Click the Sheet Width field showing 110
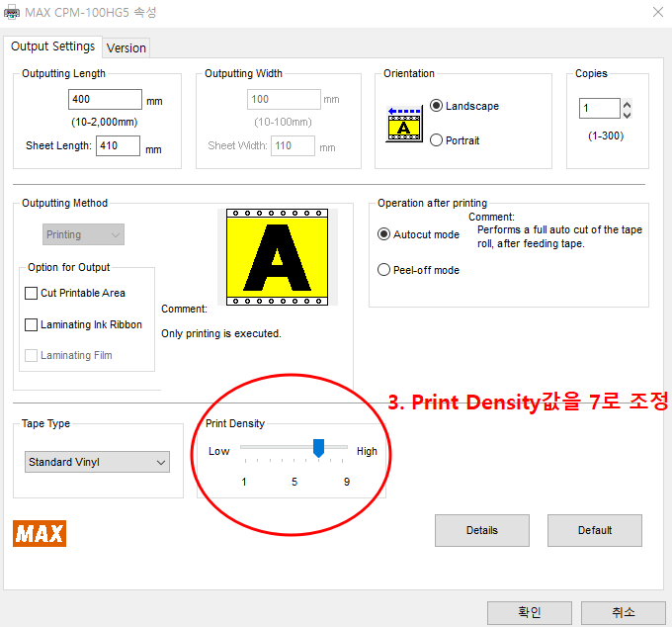The image size is (672, 627). coord(293,145)
